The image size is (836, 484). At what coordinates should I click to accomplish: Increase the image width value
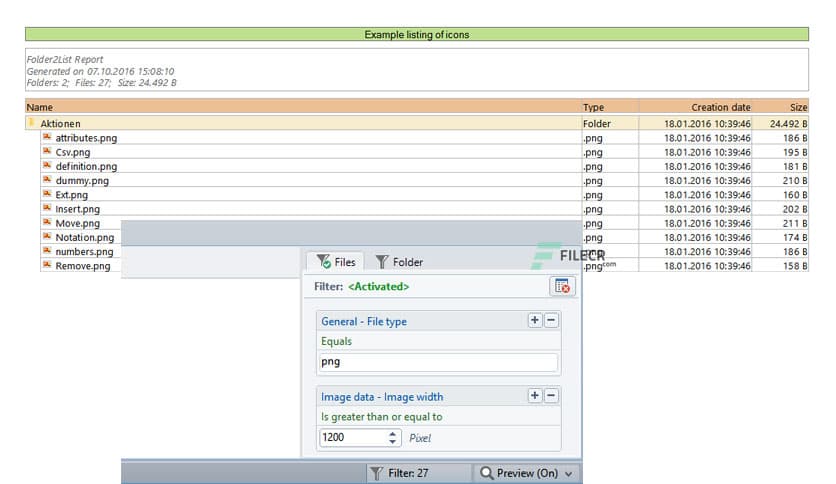392,434
